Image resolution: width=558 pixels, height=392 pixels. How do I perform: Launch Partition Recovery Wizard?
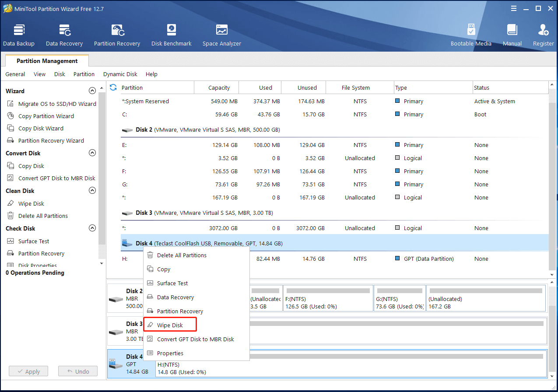[x=46, y=140]
